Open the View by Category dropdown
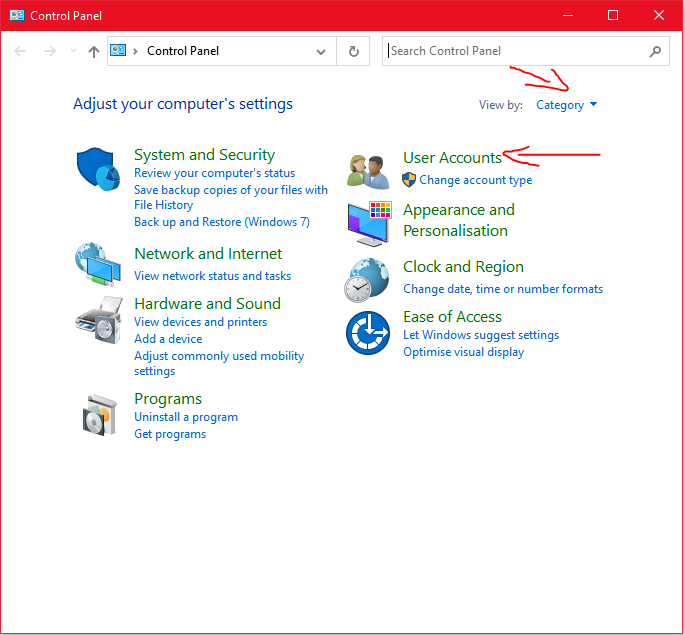 (566, 105)
